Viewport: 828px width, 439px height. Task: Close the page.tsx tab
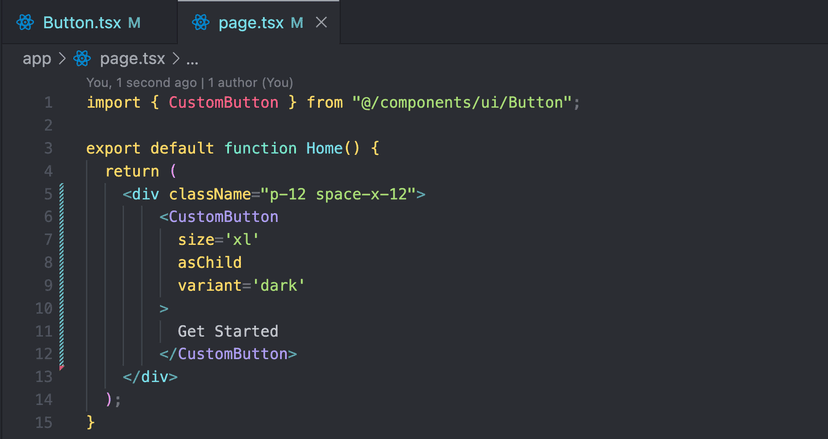coord(321,22)
